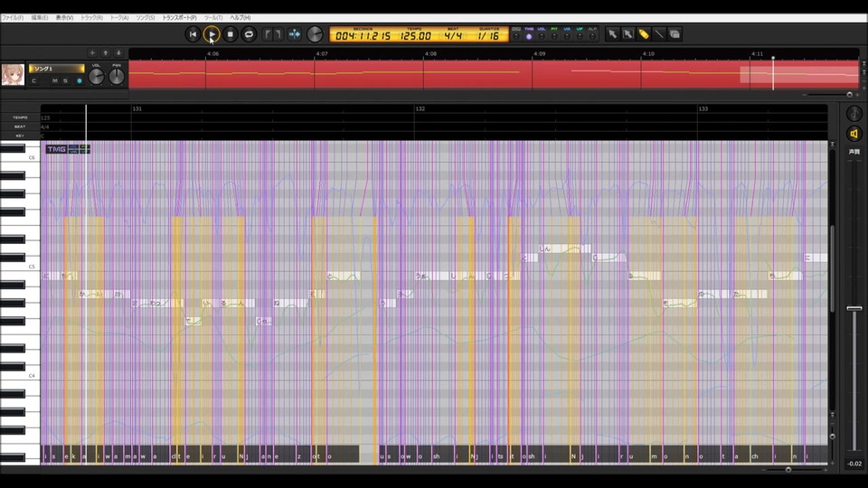Click the BEAT 4/4 display
This screenshot has height=488, width=868.
[x=453, y=36]
